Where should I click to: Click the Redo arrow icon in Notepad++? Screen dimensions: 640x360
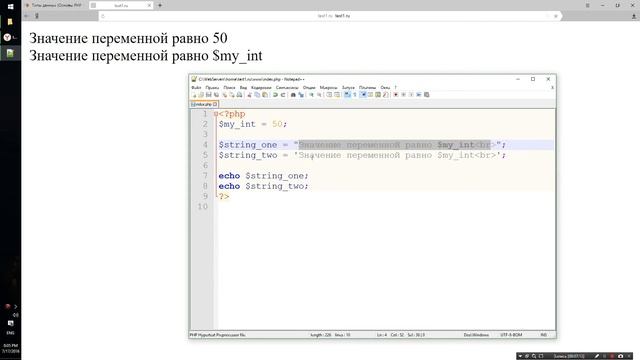pos(283,95)
